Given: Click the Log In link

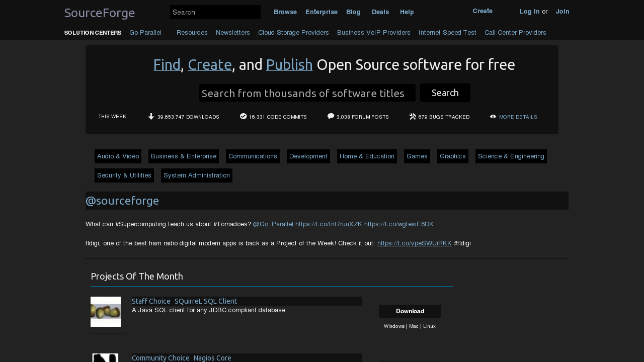Looking at the screenshot, I should (530, 12).
